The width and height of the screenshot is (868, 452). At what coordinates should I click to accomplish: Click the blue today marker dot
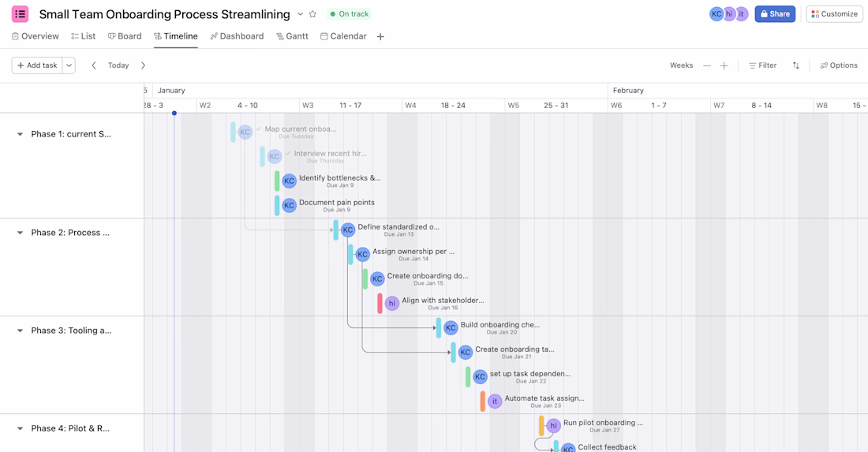(x=174, y=113)
